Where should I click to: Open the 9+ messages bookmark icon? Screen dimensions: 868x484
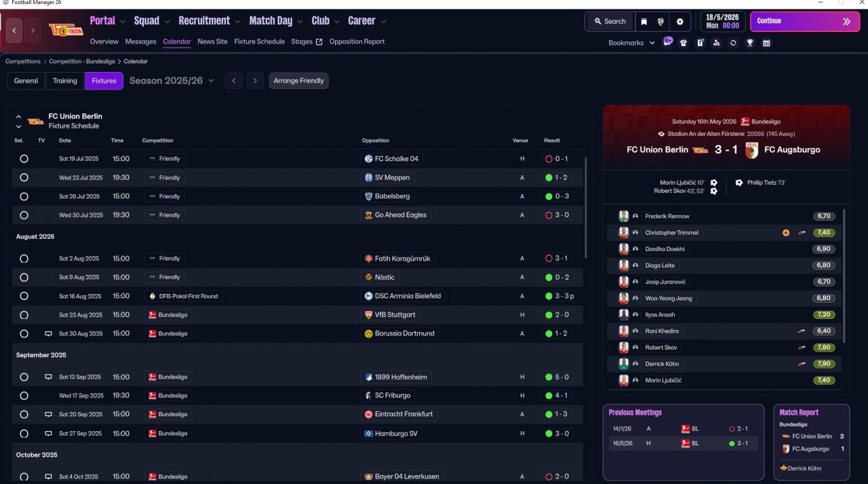click(x=668, y=42)
